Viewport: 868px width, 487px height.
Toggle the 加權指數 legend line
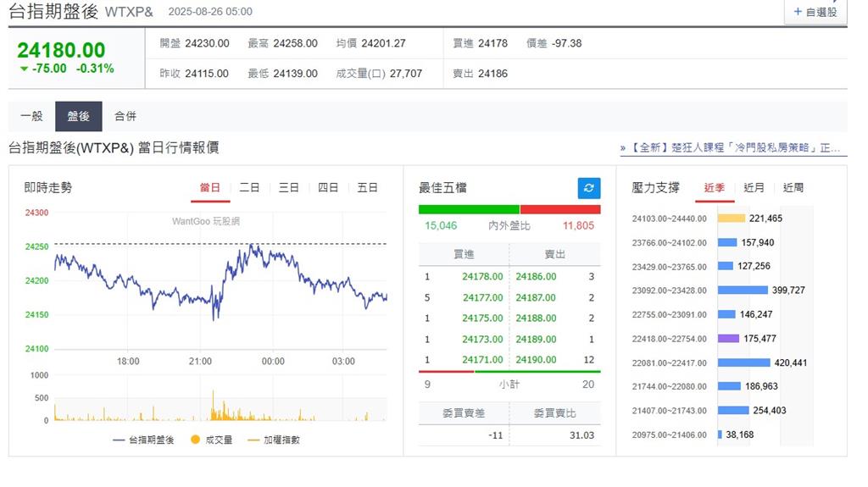pyautogui.click(x=274, y=440)
